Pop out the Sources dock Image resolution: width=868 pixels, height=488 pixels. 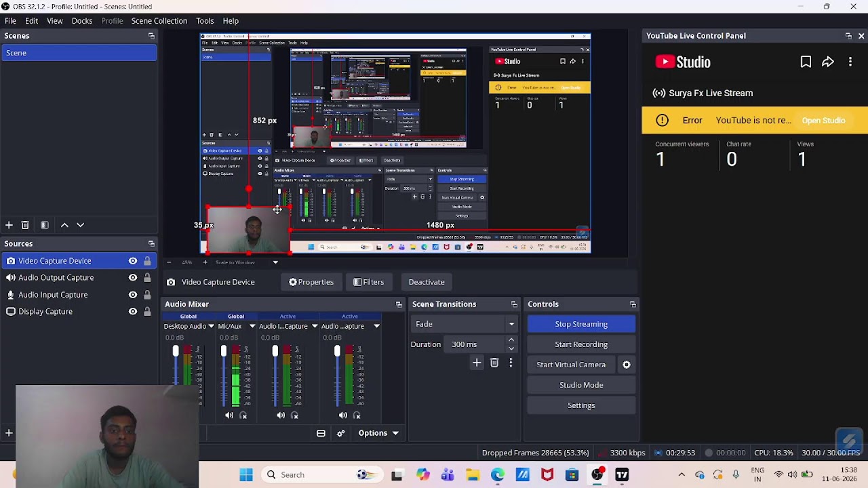[x=151, y=244]
